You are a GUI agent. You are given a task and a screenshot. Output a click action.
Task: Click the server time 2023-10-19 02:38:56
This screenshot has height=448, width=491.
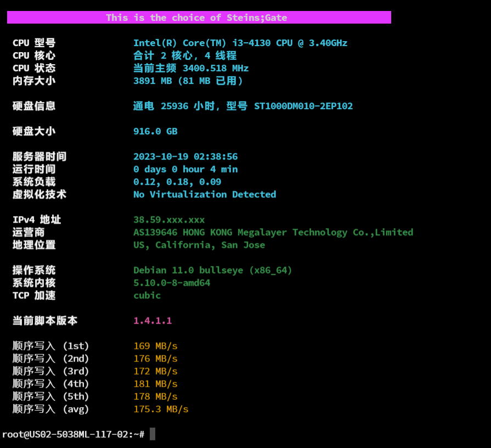[x=185, y=156]
